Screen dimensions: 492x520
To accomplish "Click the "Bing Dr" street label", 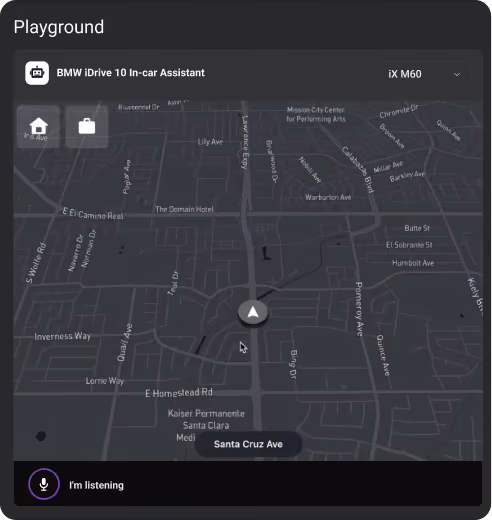I will [x=293, y=364].
